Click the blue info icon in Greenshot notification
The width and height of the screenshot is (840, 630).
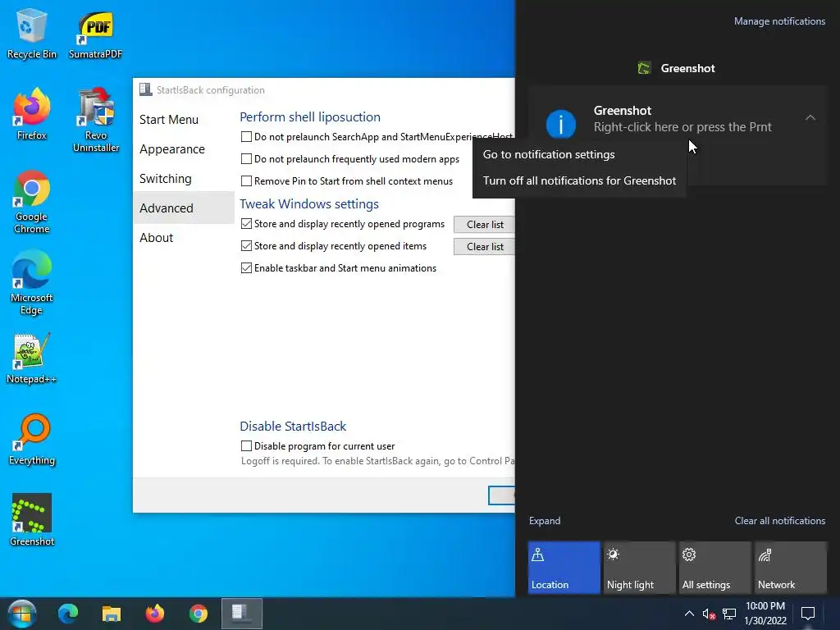point(561,124)
